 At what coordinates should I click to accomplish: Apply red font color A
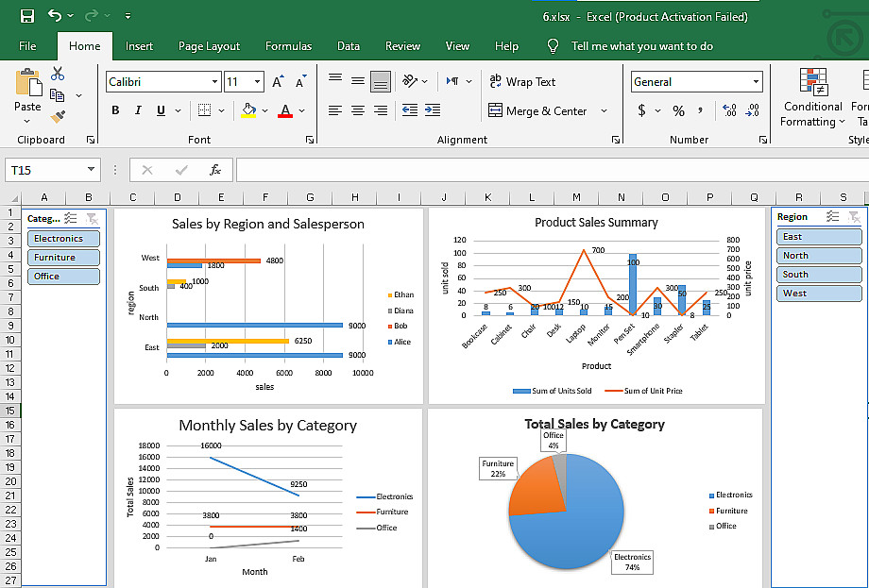(285, 110)
